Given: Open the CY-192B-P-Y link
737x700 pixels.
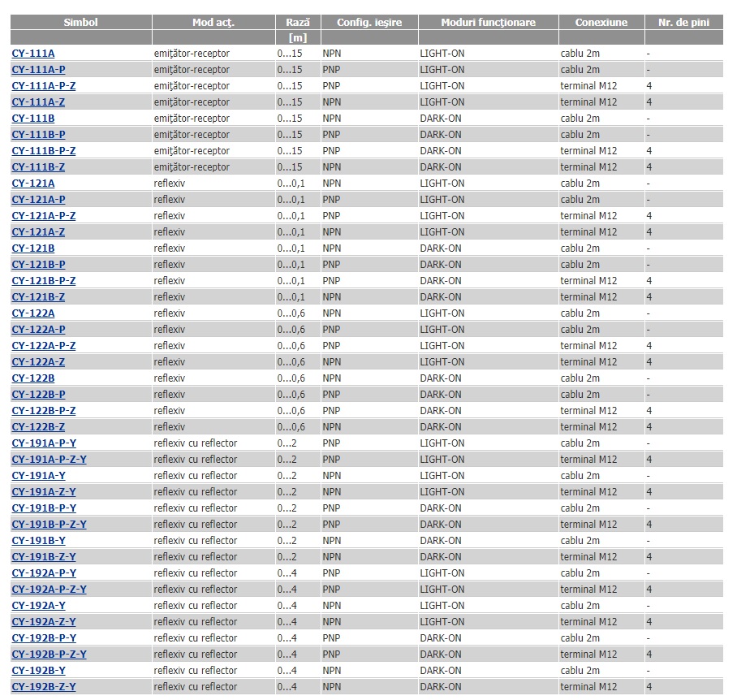Looking at the screenshot, I should (44, 638).
